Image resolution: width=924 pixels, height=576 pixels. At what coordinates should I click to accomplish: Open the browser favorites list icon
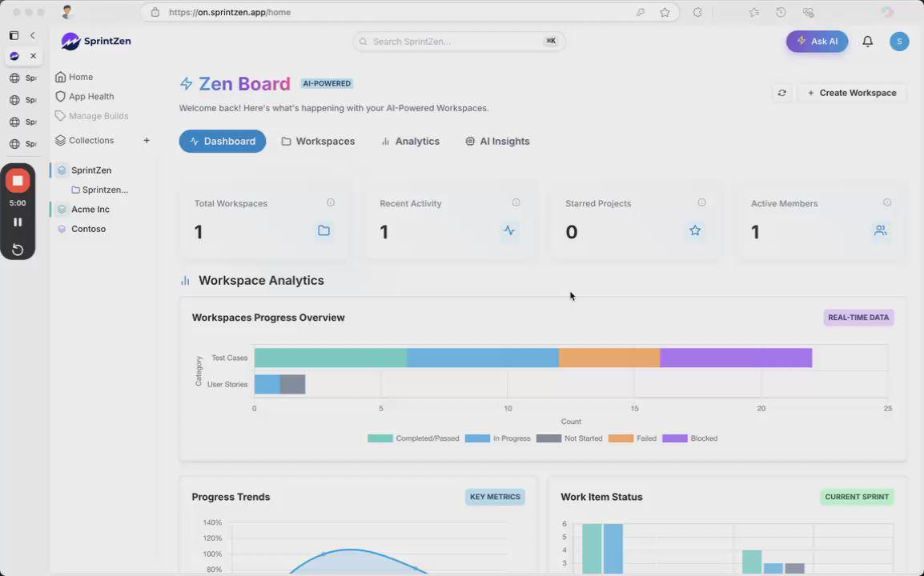753,12
